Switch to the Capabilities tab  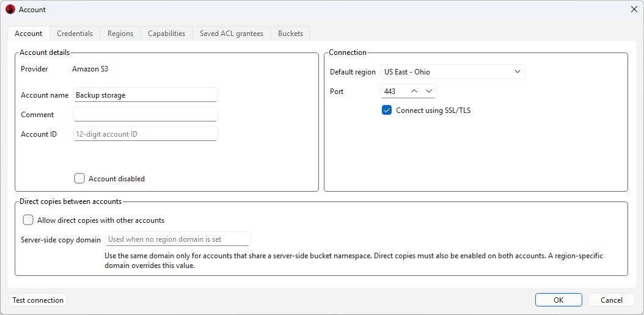coord(166,34)
